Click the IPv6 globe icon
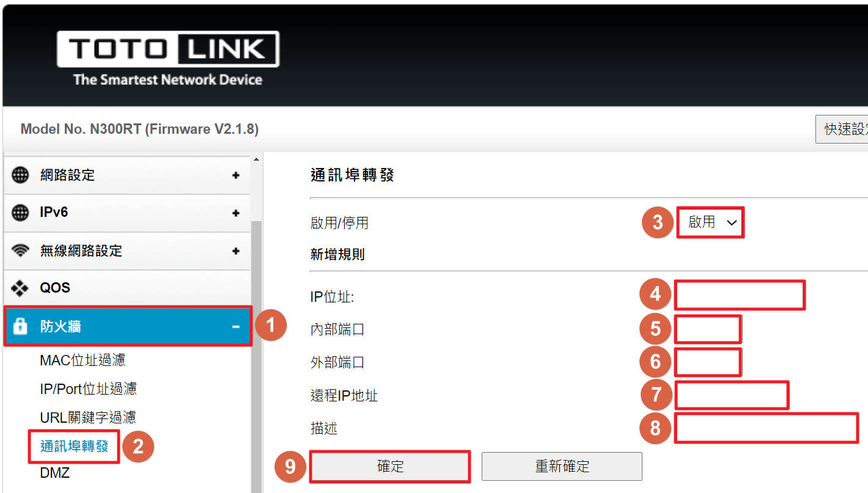The image size is (868, 493). (20, 213)
